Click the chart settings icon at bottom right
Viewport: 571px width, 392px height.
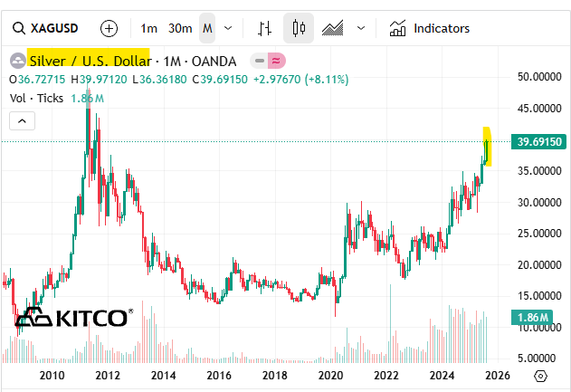[x=540, y=376]
